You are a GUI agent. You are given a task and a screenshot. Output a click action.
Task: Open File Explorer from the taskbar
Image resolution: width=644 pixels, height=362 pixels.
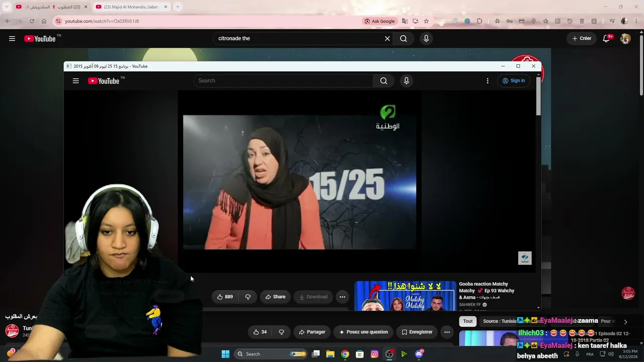tap(331, 354)
